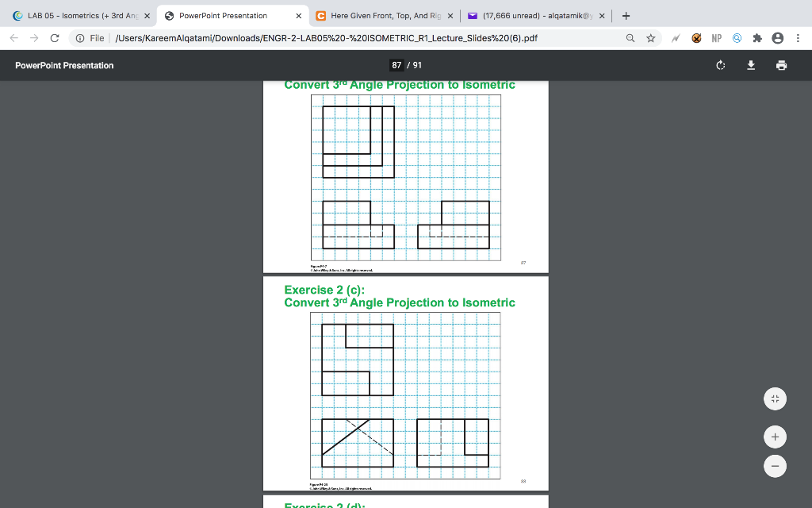Rotate the PDF page
This screenshot has width=812, height=508.
(720, 65)
